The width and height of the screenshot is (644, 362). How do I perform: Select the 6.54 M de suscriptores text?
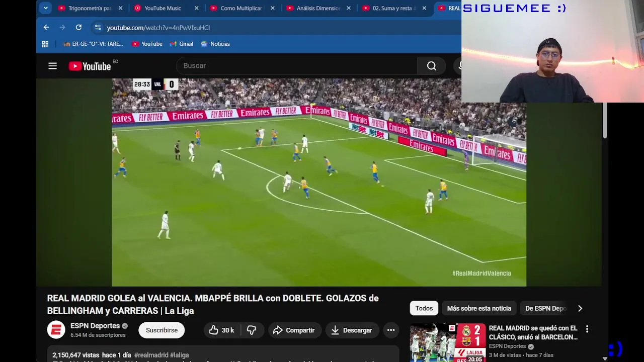coord(98,335)
